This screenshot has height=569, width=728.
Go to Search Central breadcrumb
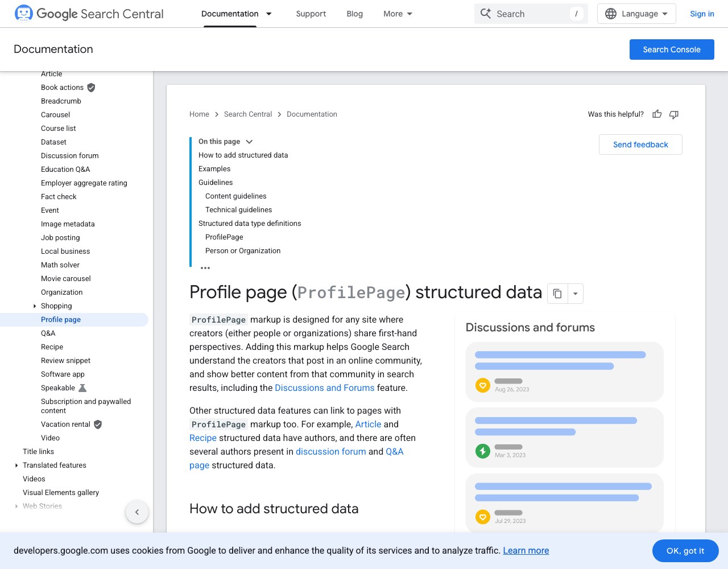(248, 114)
